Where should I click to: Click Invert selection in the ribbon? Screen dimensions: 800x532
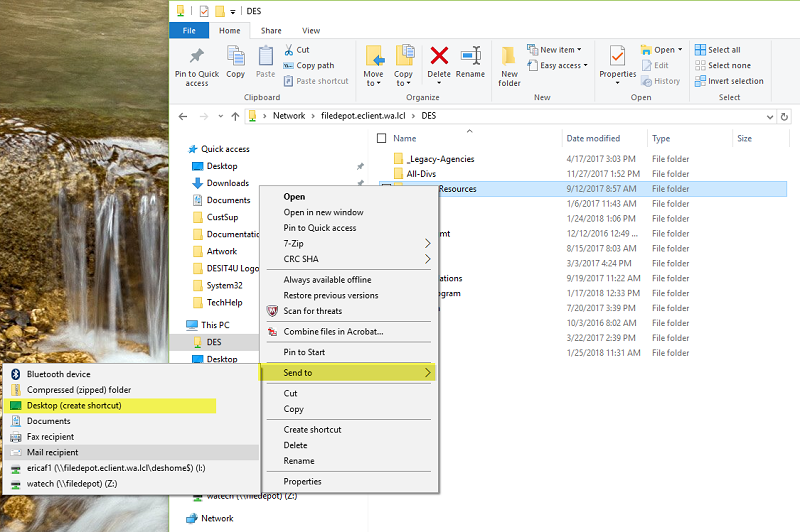(x=734, y=81)
